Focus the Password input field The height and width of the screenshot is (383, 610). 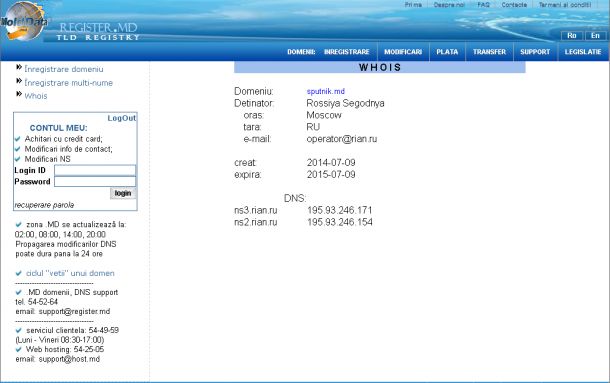click(x=95, y=181)
